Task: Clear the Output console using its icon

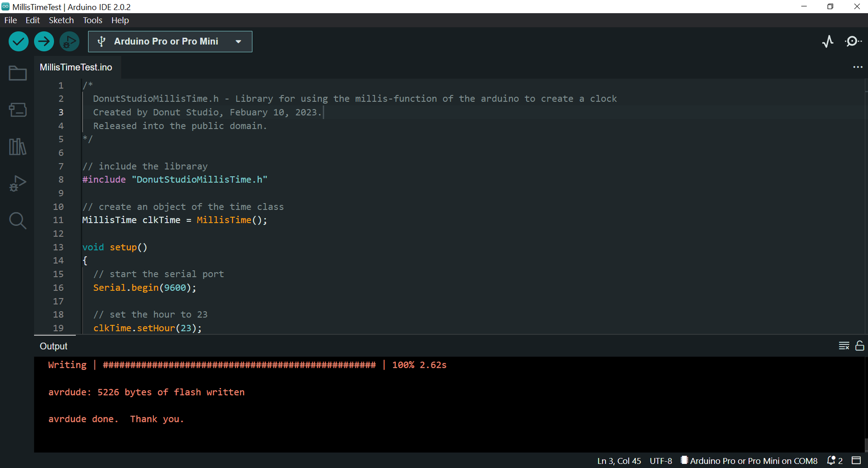Action: pyautogui.click(x=844, y=346)
